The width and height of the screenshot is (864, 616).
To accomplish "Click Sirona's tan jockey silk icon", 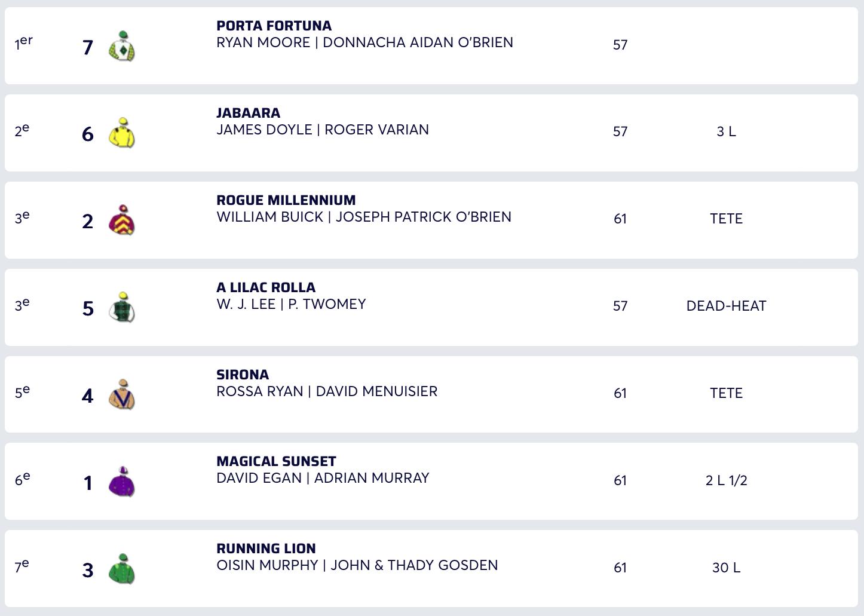I will (x=122, y=395).
